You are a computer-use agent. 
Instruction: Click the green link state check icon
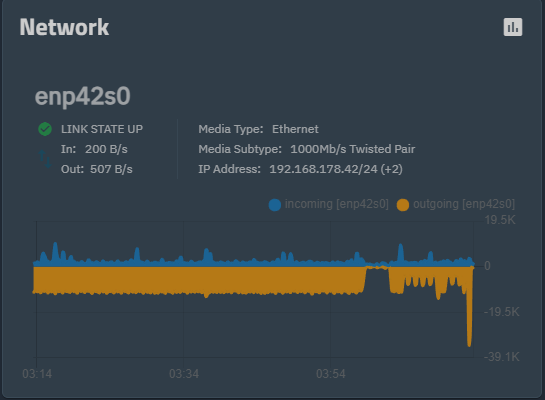point(45,129)
